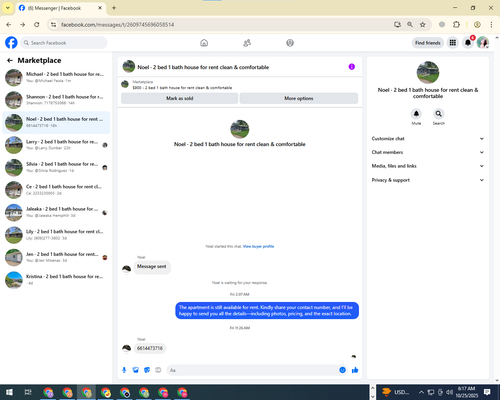
Task: Open the notifications bell
Action: [x=468, y=43]
